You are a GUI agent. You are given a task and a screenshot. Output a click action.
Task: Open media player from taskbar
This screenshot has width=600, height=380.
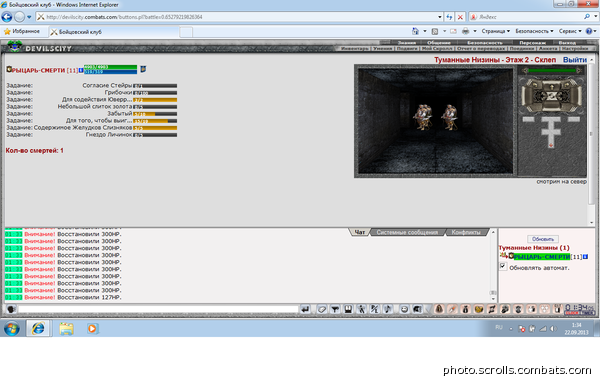pyautogui.click(x=92, y=329)
